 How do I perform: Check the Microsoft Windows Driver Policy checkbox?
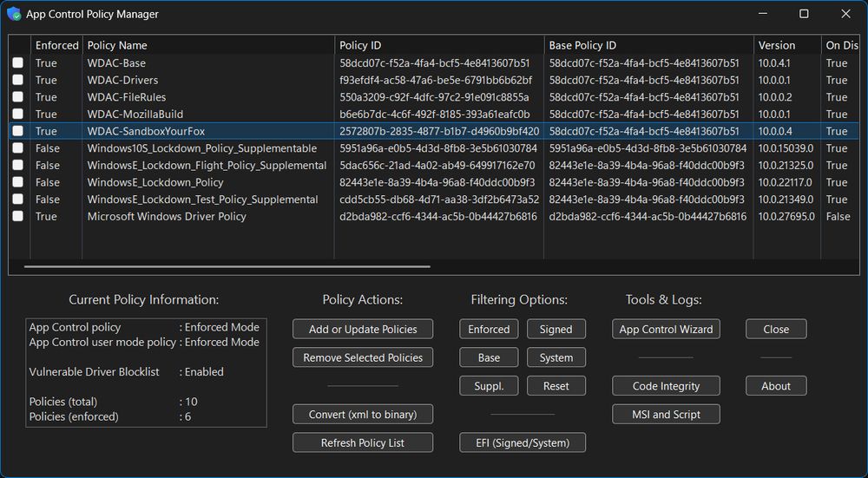[17, 216]
